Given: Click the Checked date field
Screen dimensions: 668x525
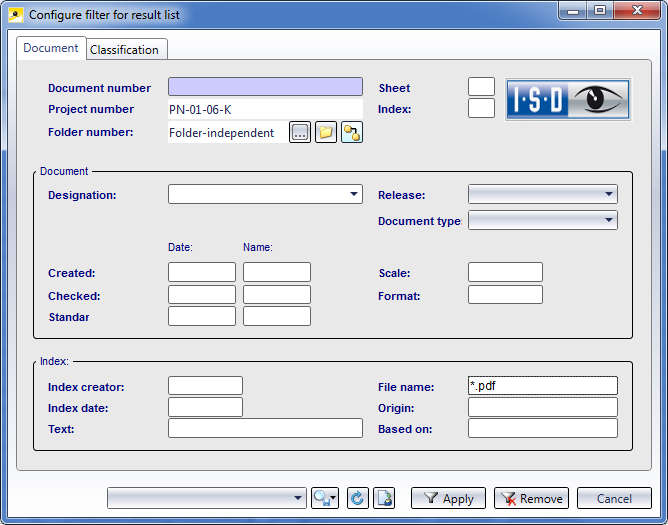Looking at the screenshot, I should (x=202, y=294).
